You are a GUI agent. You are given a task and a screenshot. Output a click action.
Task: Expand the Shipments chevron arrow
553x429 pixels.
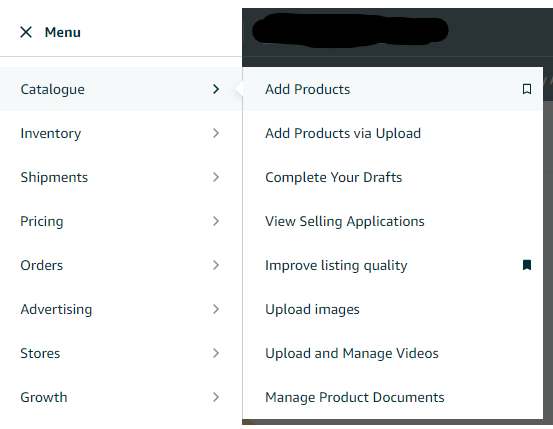point(216,177)
